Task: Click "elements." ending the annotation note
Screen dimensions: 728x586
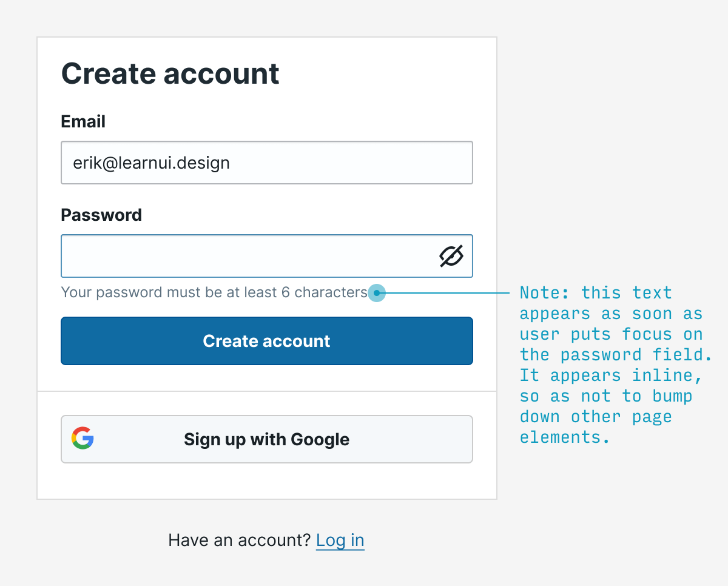Action: (x=564, y=437)
